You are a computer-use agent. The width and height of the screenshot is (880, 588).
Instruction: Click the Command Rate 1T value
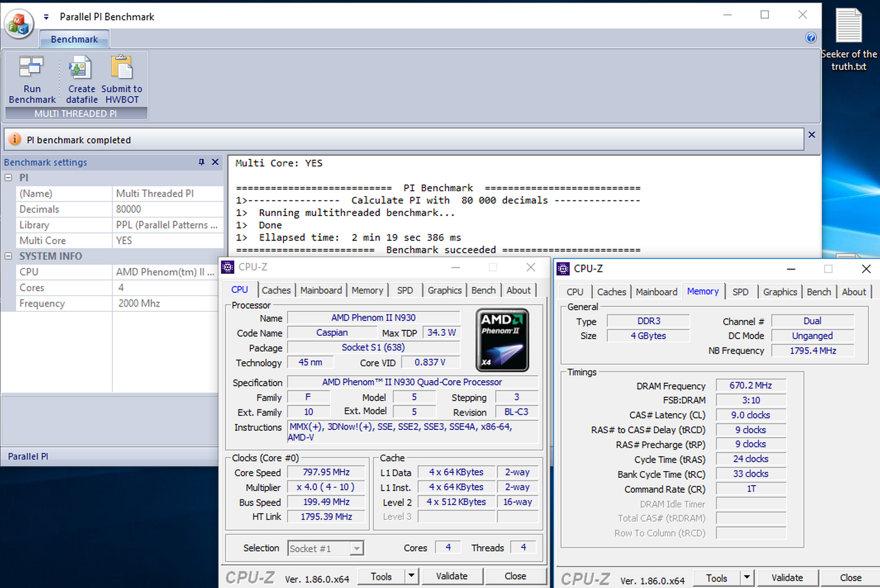(x=751, y=489)
